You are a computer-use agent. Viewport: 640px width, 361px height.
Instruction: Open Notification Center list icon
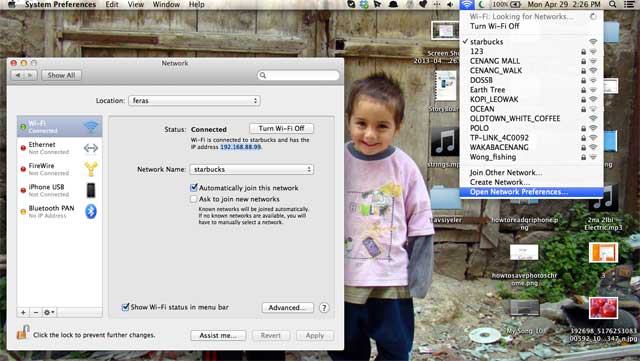[x=629, y=4]
